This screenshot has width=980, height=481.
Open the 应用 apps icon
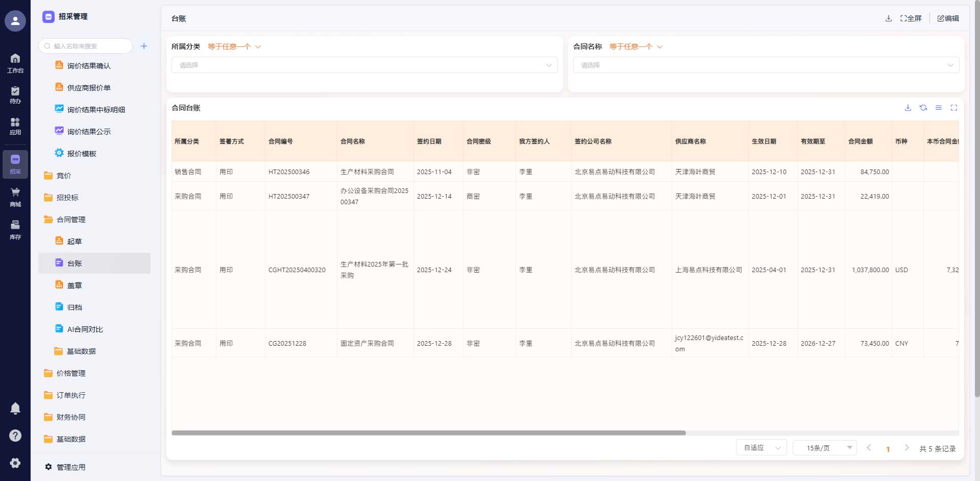15,126
